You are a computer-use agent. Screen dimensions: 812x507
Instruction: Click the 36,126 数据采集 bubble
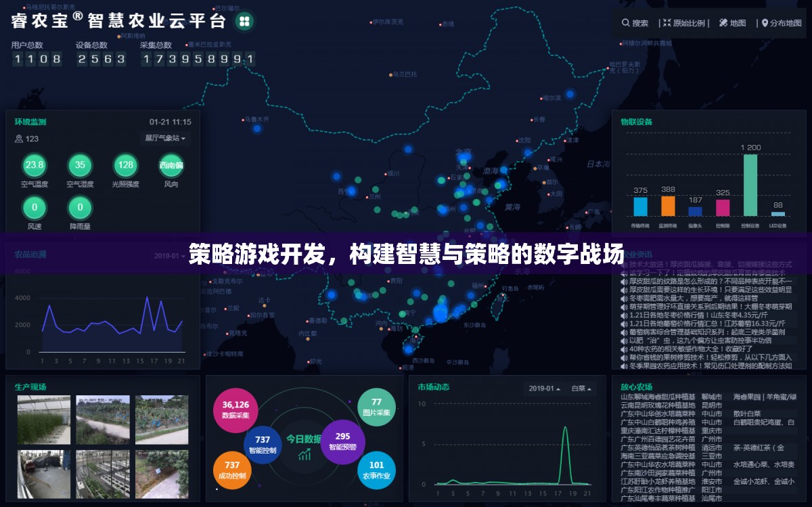click(235, 410)
